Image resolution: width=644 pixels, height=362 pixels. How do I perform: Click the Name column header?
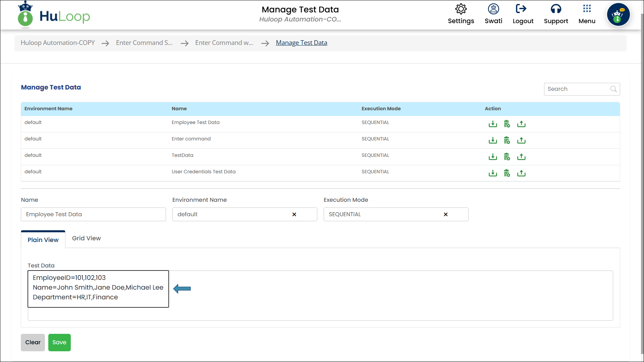click(x=179, y=109)
